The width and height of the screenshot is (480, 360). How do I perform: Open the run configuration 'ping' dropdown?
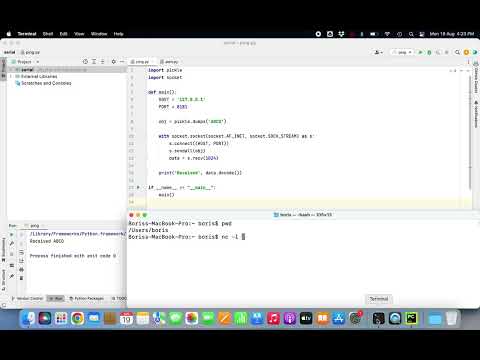pos(402,52)
